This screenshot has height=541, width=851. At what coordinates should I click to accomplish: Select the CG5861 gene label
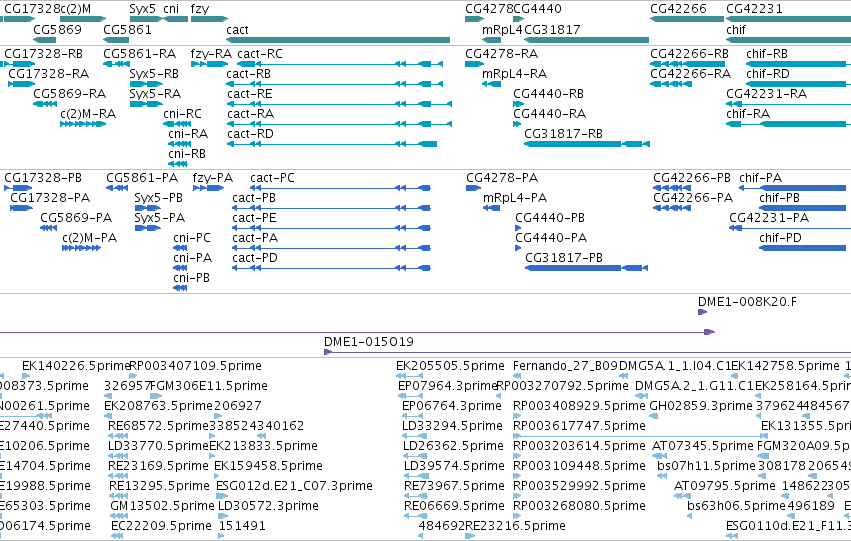tap(128, 30)
